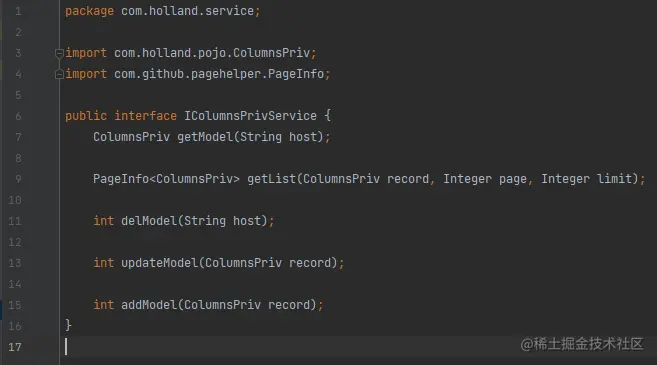Click the 'int' keyword before addModel

(x=103, y=305)
